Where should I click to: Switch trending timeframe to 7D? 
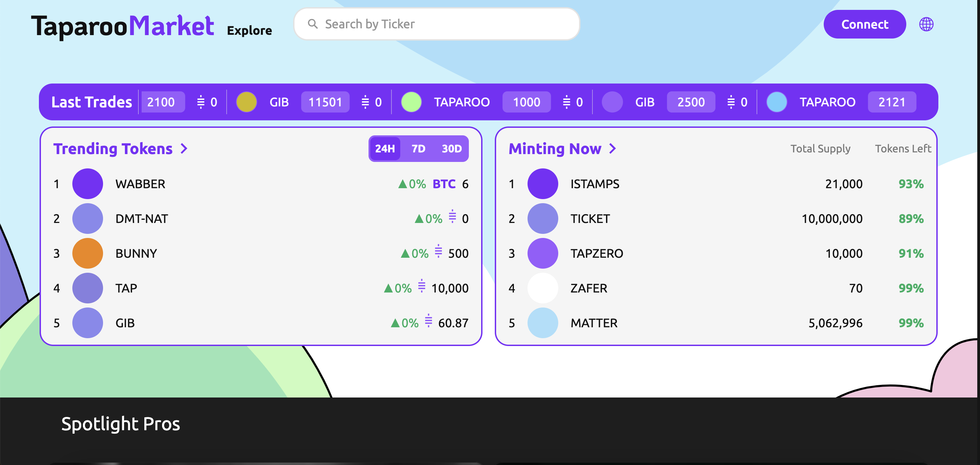pos(418,149)
